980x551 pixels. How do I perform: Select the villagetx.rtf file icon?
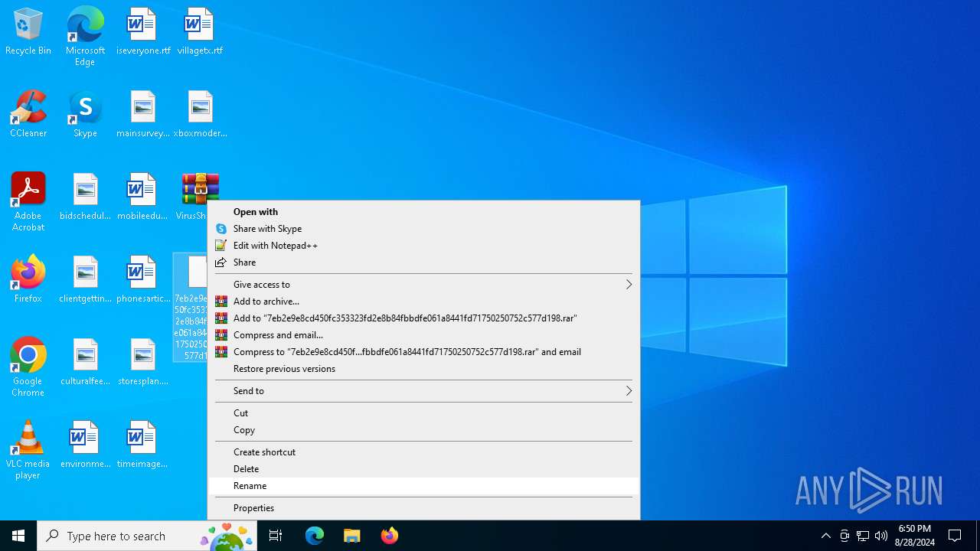coord(200,32)
